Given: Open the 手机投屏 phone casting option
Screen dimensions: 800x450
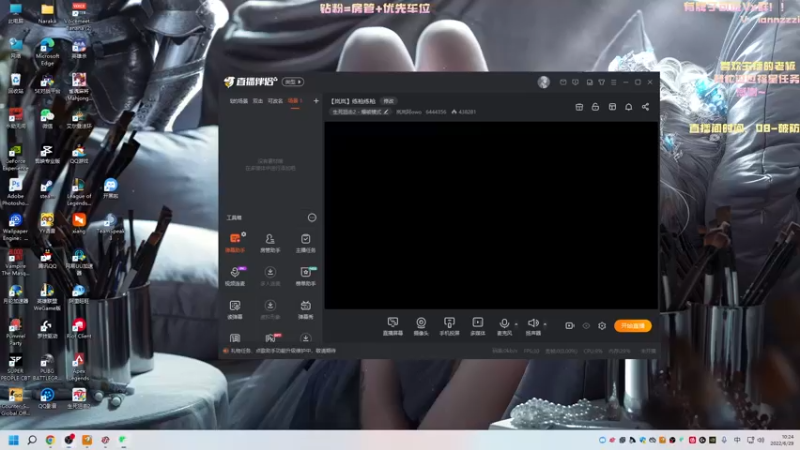Looking at the screenshot, I should 449,326.
